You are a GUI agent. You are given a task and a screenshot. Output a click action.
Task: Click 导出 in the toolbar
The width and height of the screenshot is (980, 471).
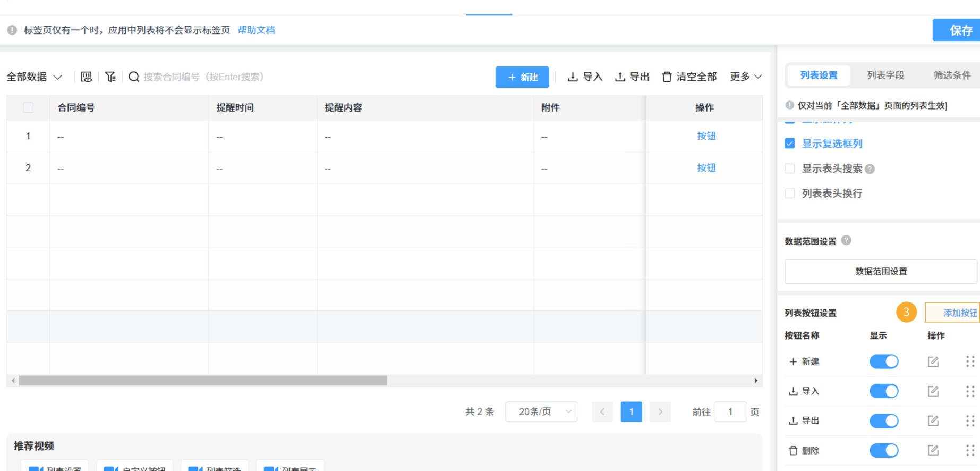(x=632, y=77)
